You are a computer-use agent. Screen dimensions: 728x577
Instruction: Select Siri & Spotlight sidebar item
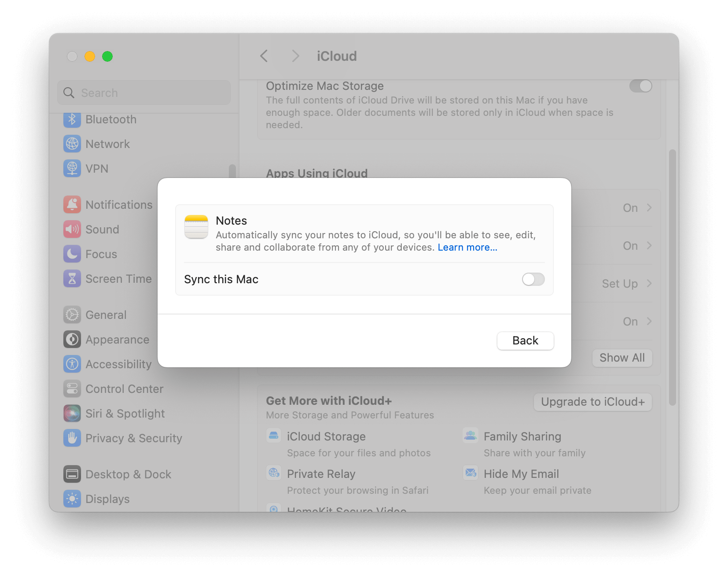pyautogui.click(x=125, y=414)
